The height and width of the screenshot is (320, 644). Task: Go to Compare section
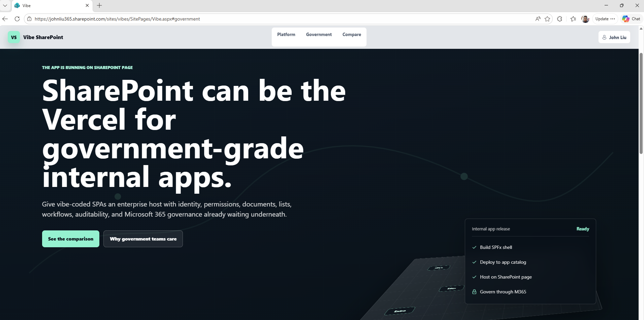[352, 34]
